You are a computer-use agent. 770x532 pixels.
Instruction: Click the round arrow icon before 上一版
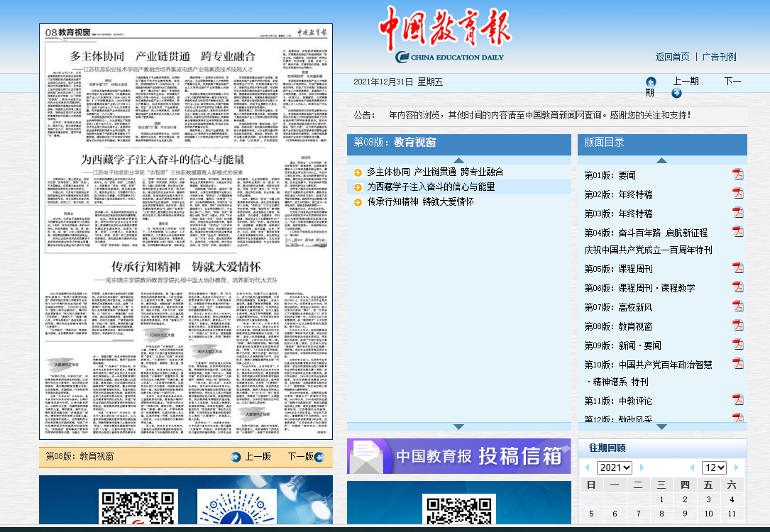(236, 457)
